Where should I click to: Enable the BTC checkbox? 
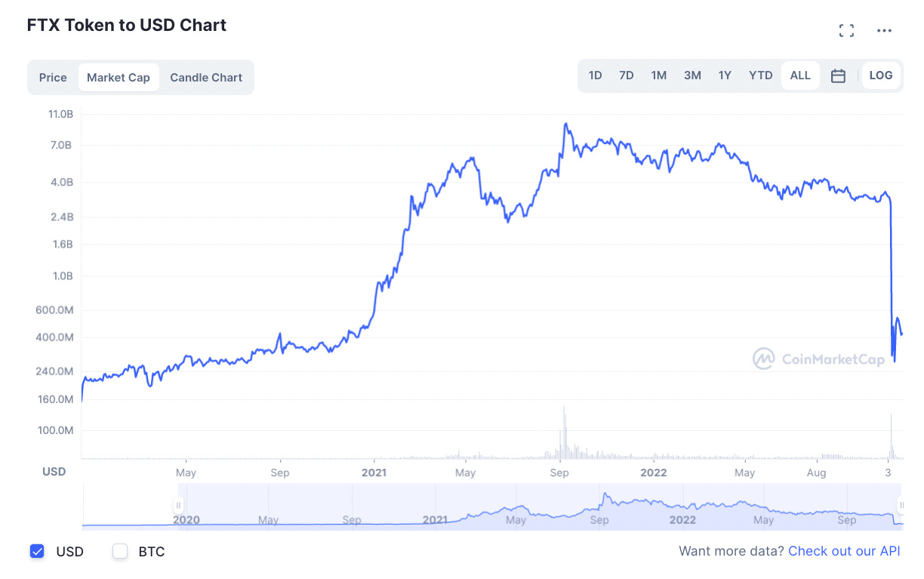120,552
